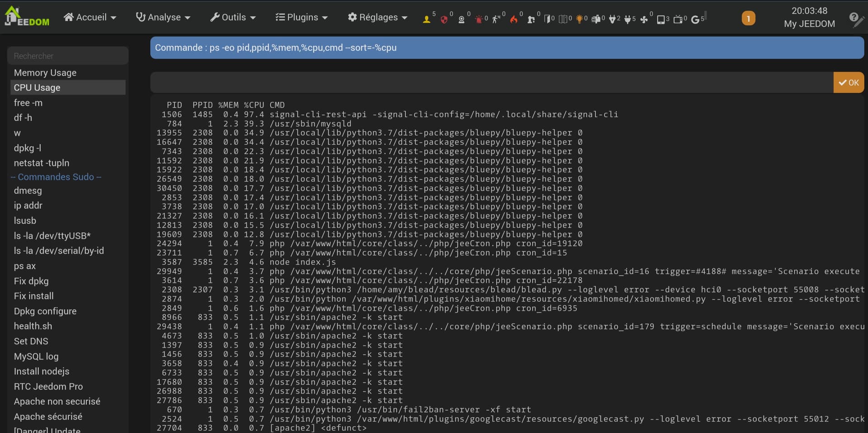Open the orange notification badge

tap(748, 19)
